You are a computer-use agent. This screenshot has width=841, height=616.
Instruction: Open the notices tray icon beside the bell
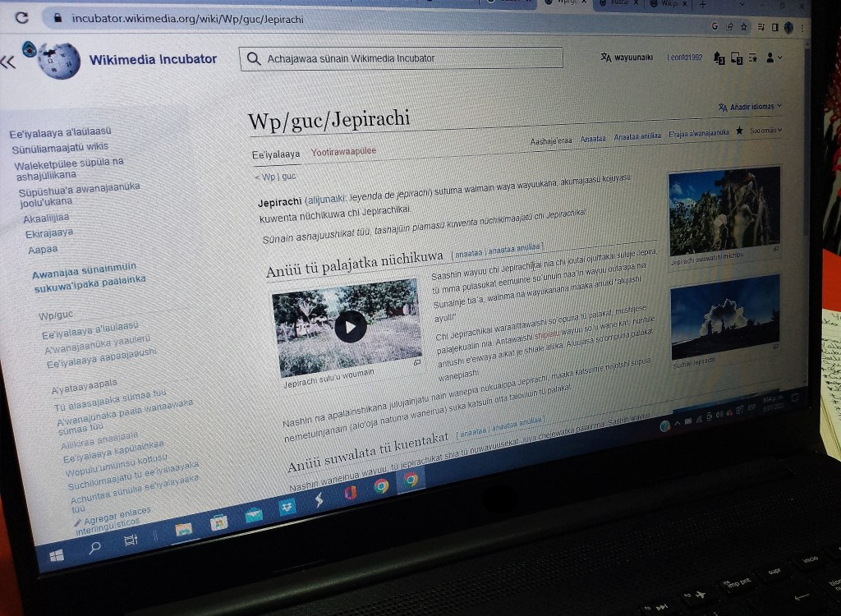(x=737, y=58)
